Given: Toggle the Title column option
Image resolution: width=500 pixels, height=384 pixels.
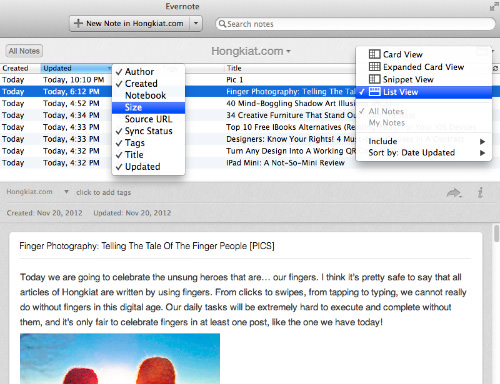Looking at the screenshot, I should click(148, 155).
